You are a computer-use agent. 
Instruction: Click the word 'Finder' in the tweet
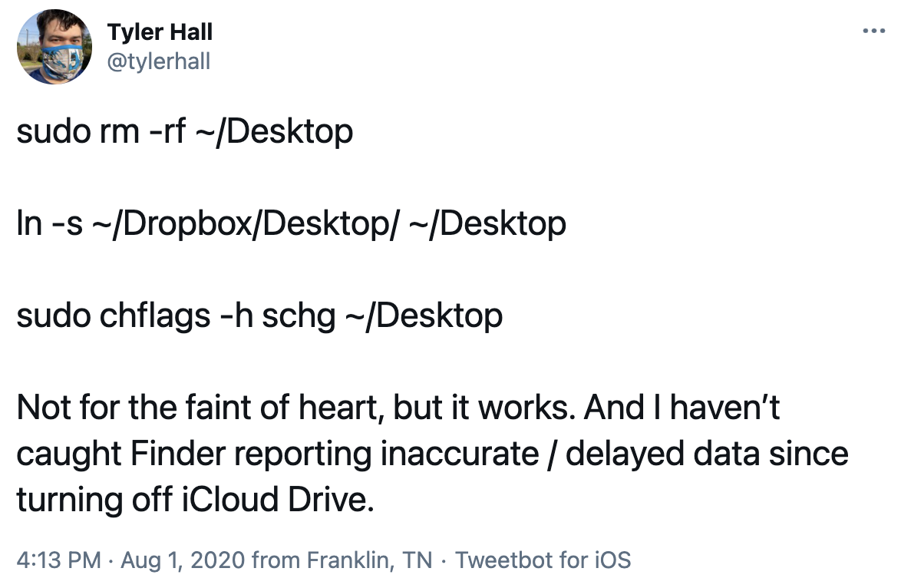click(x=178, y=453)
